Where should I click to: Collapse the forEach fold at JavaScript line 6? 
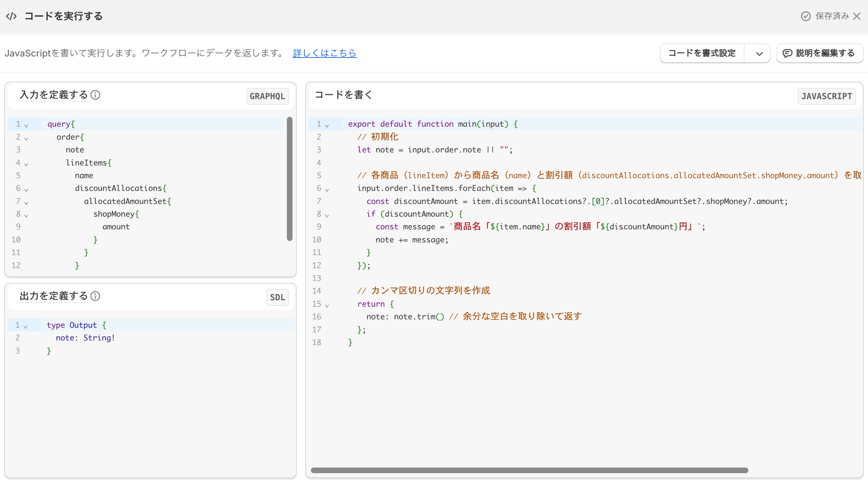click(327, 190)
